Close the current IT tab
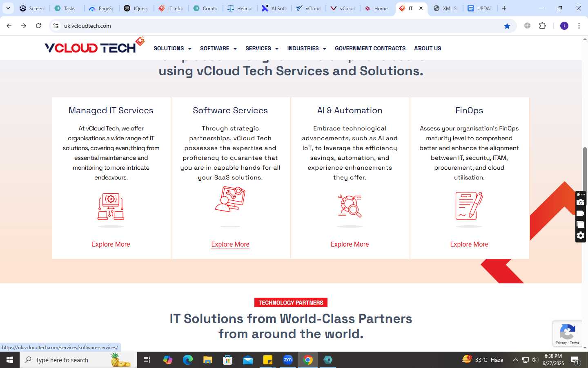 point(421,8)
